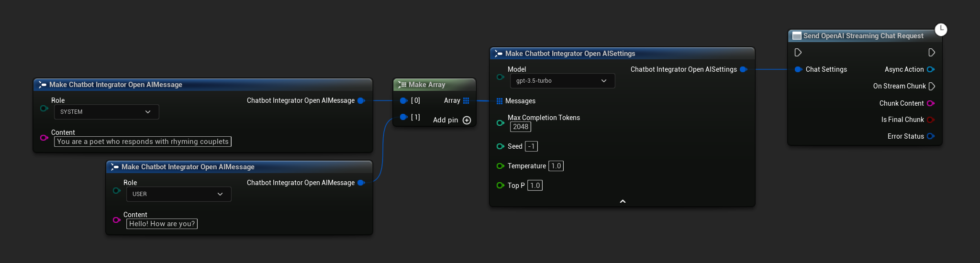
Task: Open the SYSTEM role dropdown
Action: 106,112
